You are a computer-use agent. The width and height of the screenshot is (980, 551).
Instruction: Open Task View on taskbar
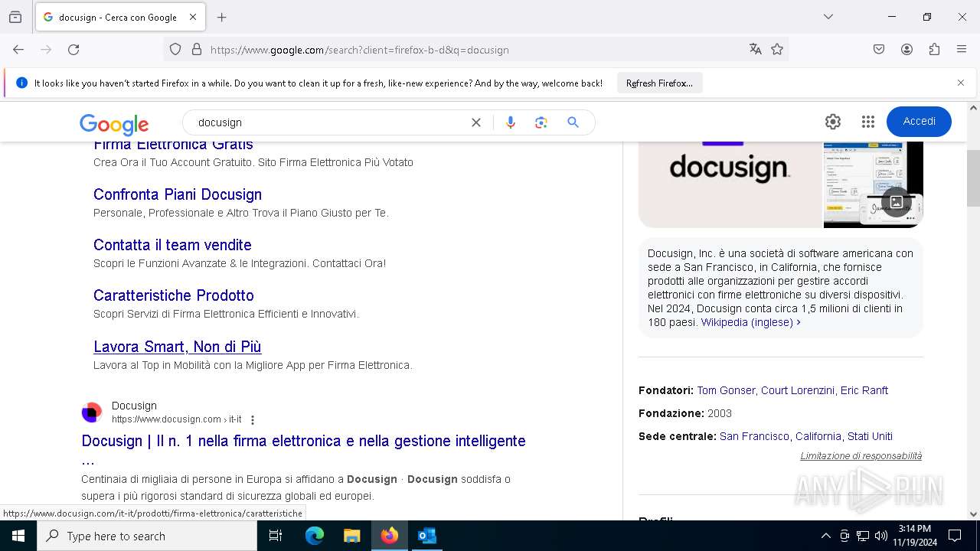(276, 536)
